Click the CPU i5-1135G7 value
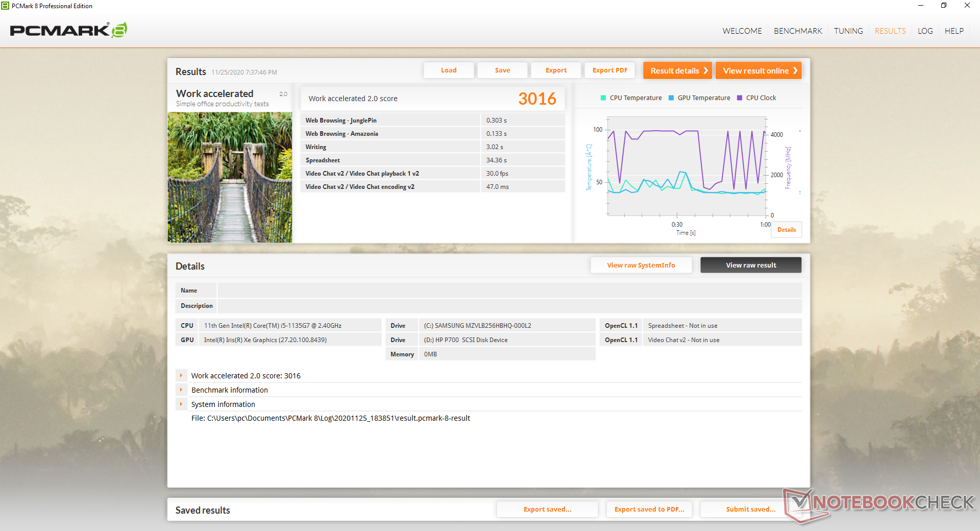This screenshot has width=980, height=531. [x=273, y=326]
